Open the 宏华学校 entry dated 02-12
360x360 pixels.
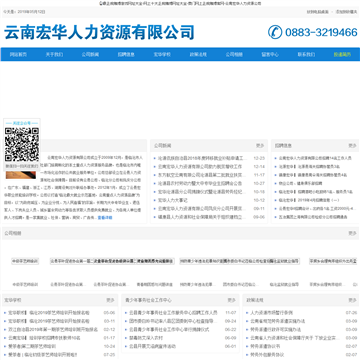click(x=53, y=330)
